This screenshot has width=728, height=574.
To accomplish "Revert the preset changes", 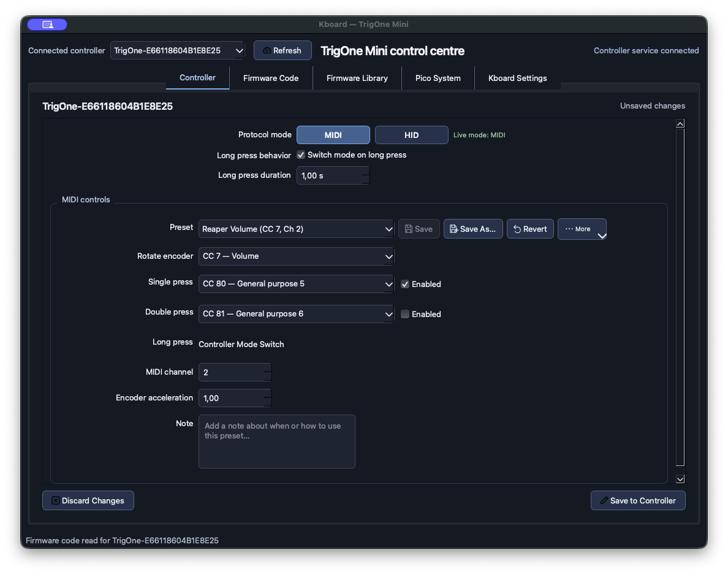I will click(x=530, y=229).
